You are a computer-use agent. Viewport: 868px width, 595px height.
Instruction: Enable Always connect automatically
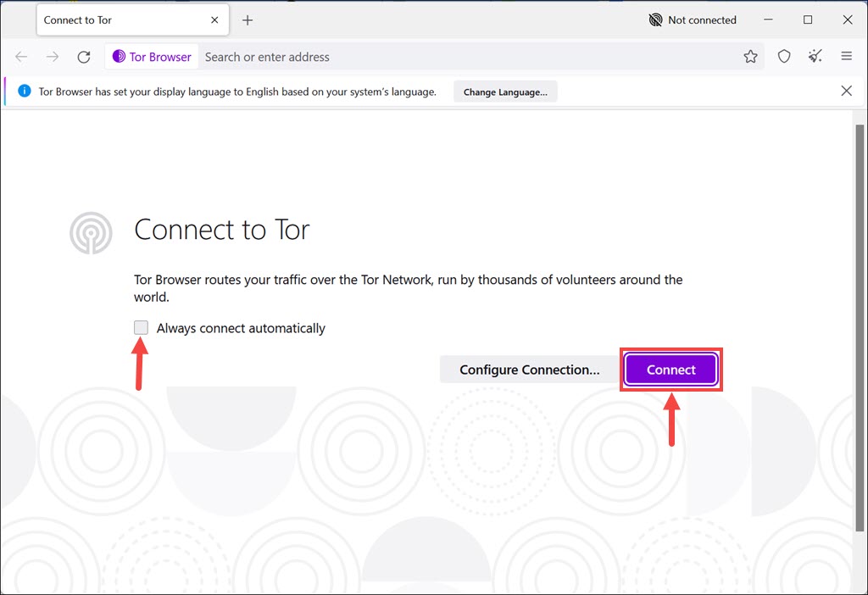coord(141,327)
